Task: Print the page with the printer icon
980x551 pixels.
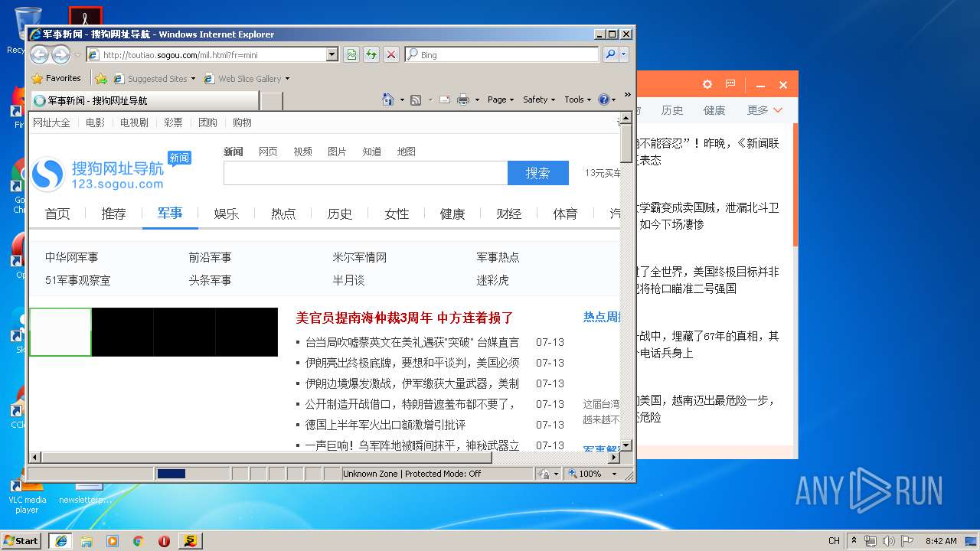Action: coord(463,99)
